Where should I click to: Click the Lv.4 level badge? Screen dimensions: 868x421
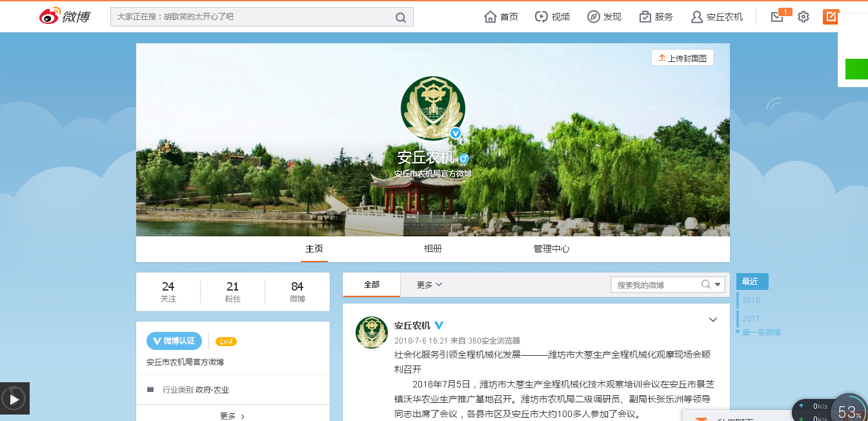226,342
